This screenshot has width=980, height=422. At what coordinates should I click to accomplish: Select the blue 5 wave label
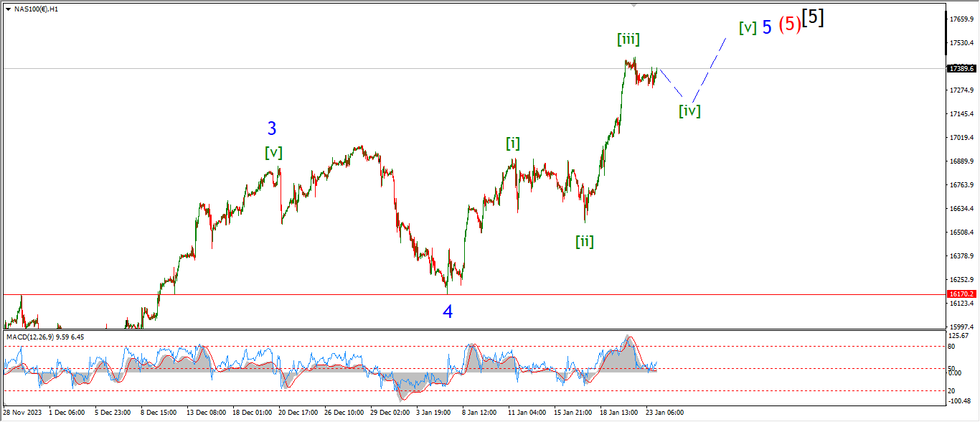click(x=767, y=27)
